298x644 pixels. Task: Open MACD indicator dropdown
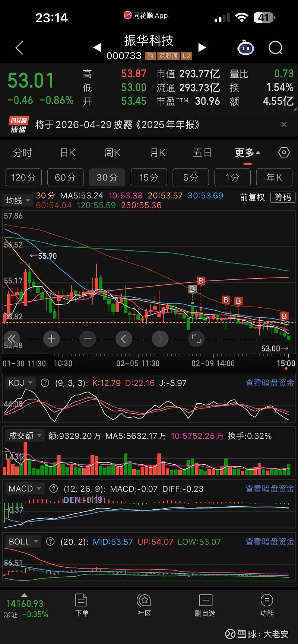25,488
